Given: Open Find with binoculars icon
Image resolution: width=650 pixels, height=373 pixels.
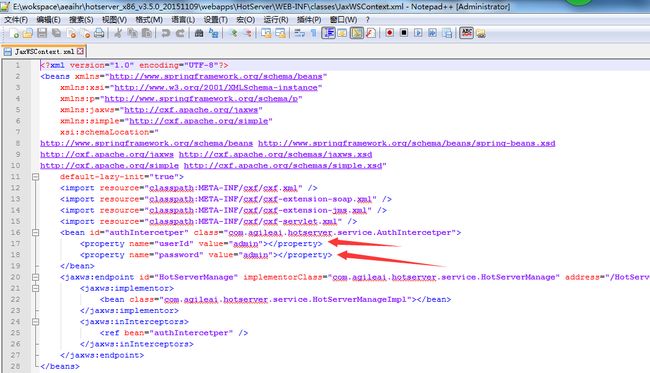Looking at the screenshot, I should (x=199, y=33).
